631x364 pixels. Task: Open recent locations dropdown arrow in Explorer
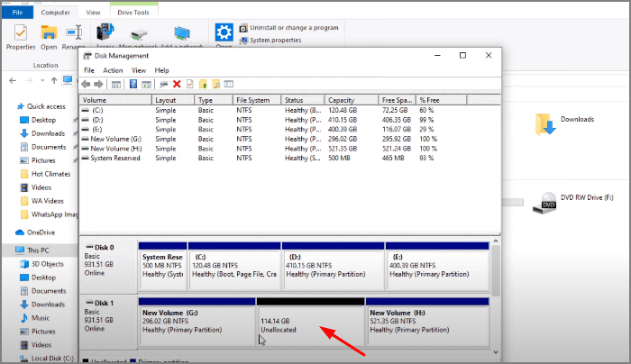click(40, 80)
